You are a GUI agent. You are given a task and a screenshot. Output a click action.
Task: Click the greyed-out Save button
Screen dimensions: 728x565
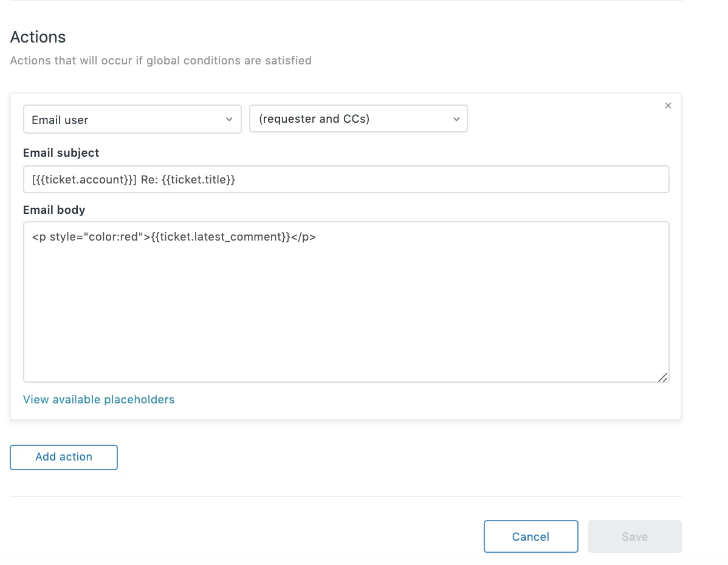coord(634,536)
